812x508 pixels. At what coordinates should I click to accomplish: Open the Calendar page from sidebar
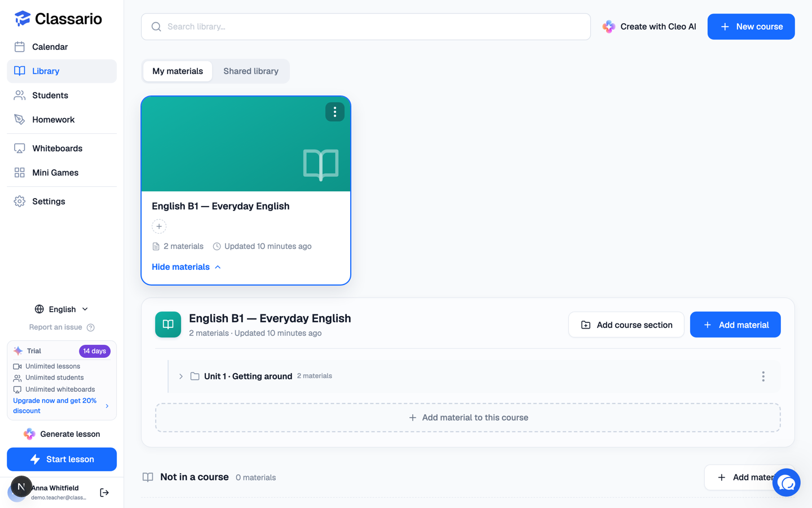click(61, 47)
